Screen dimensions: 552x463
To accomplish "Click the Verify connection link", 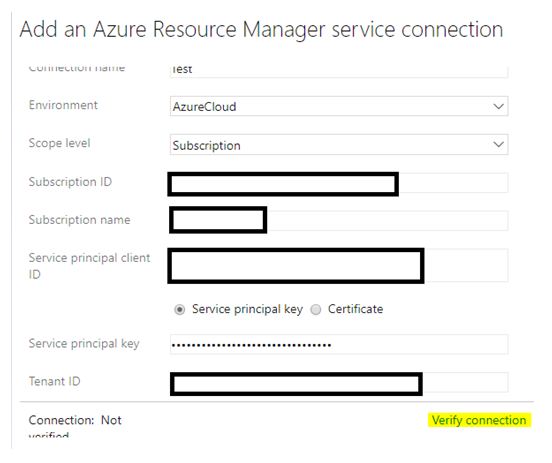I will [479, 420].
